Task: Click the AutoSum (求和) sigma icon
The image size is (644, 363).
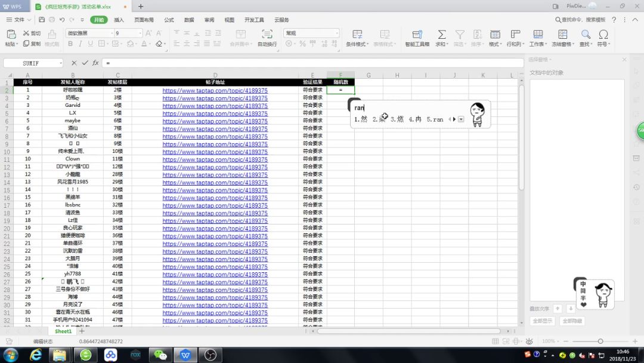Action: coord(441,35)
